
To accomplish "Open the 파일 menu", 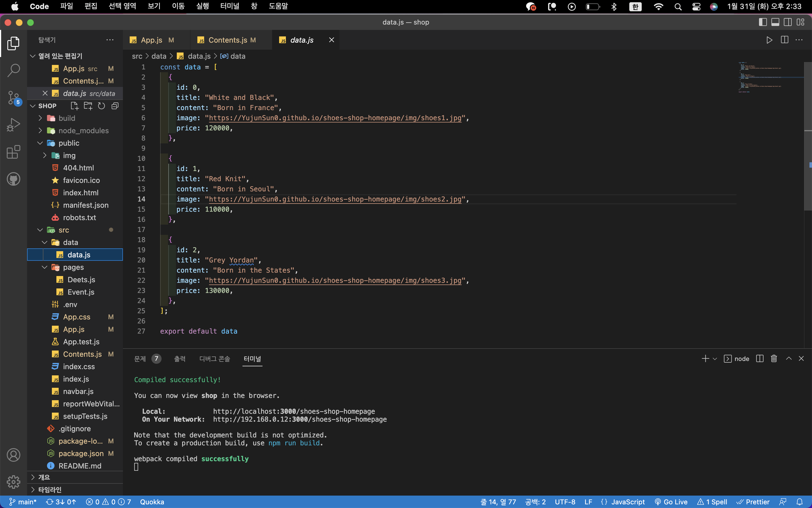I will [67, 6].
